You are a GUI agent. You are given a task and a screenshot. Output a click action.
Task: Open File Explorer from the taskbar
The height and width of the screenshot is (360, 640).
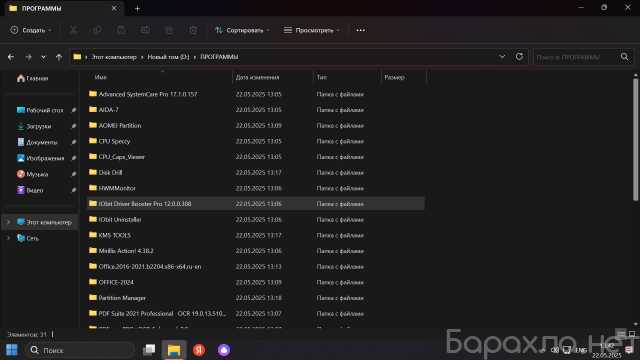174,350
